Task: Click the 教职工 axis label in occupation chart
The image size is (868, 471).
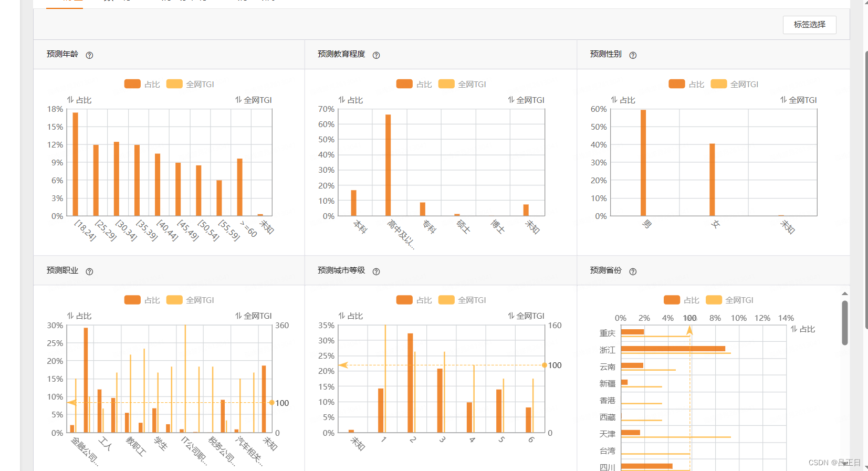Action: coord(136,446)
